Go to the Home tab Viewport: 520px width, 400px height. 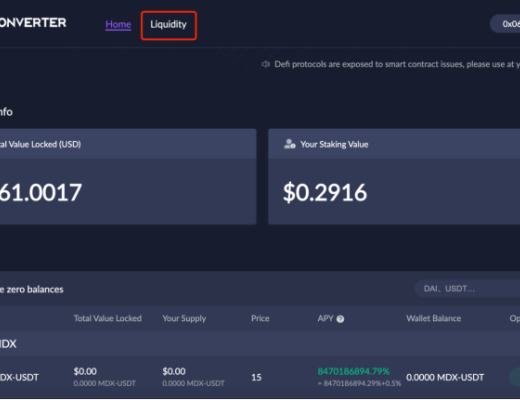click(x=118, y=25)
